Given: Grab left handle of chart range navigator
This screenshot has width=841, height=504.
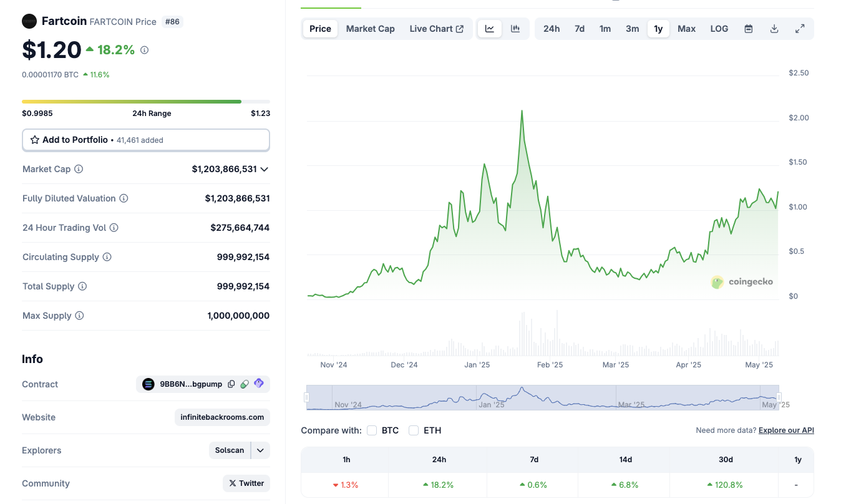Looking at the screenshot, I should [x=306, y=397].
